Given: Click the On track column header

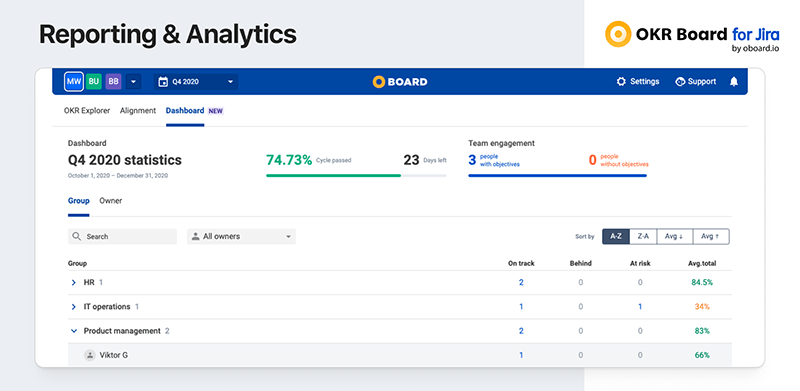Looking at the screenshot, I should pos(521,263).
